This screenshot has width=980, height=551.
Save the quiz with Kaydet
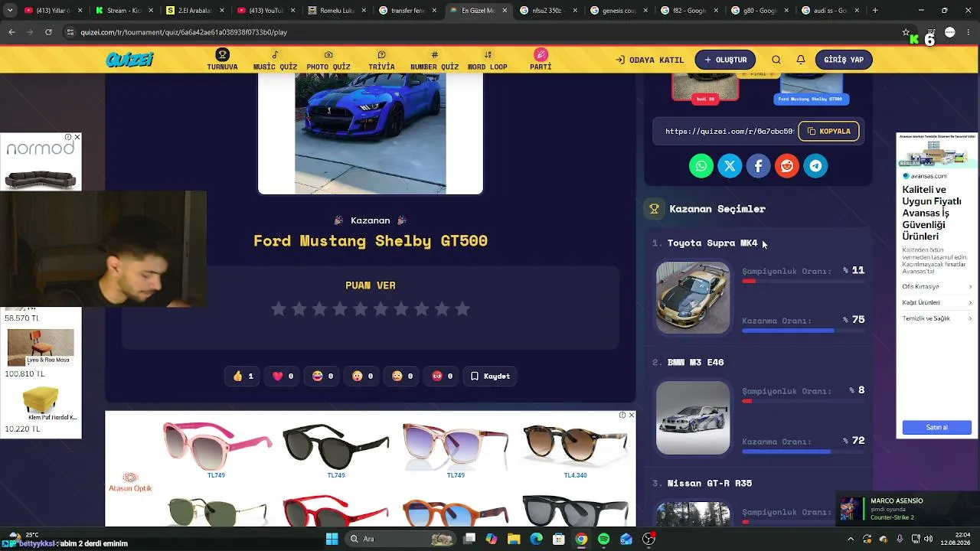tap(490, 377)
